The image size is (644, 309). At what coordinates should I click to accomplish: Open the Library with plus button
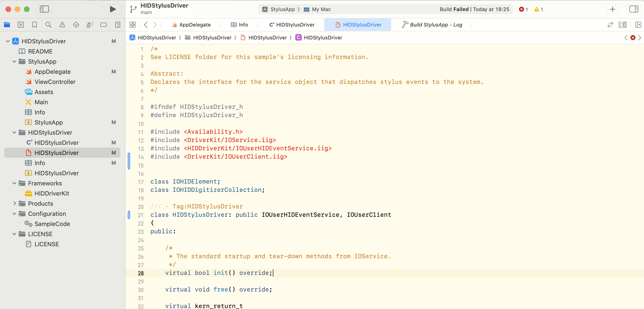click(612, 9)
